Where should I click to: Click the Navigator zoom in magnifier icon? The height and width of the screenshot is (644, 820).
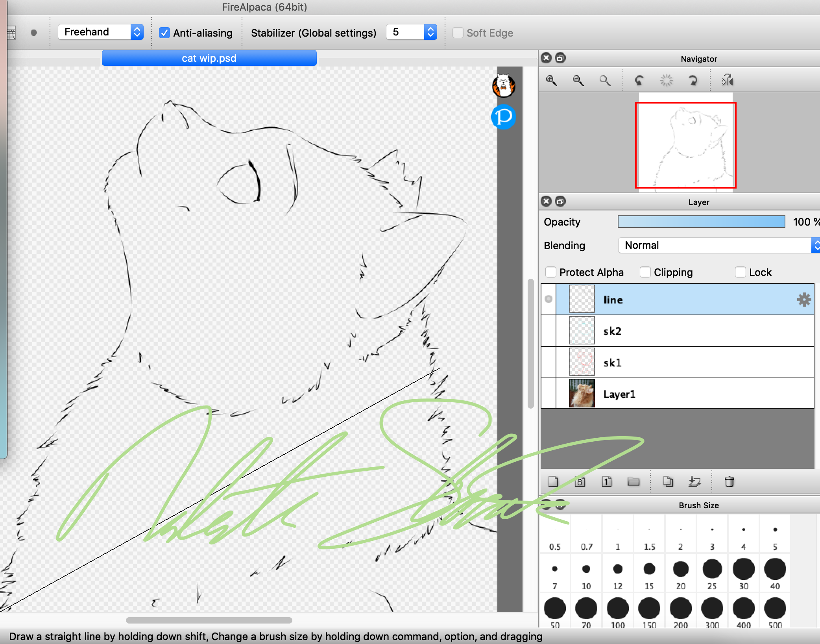point(552,81)
